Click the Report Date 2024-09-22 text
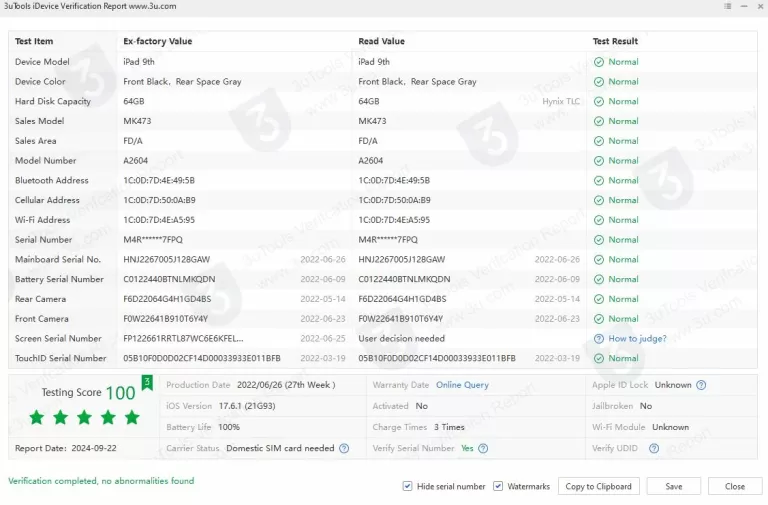768x505 pixels. [x=66, y=448]
